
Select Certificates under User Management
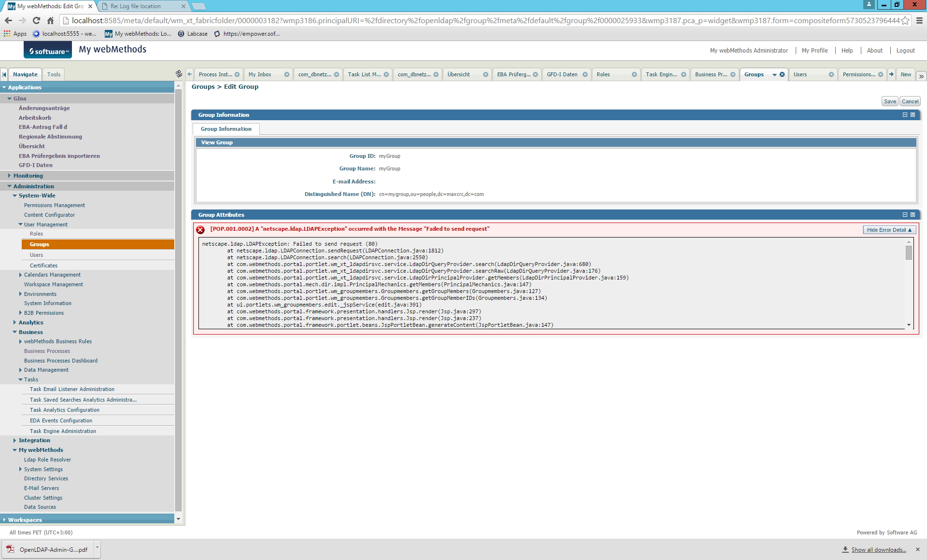[43, 266]
